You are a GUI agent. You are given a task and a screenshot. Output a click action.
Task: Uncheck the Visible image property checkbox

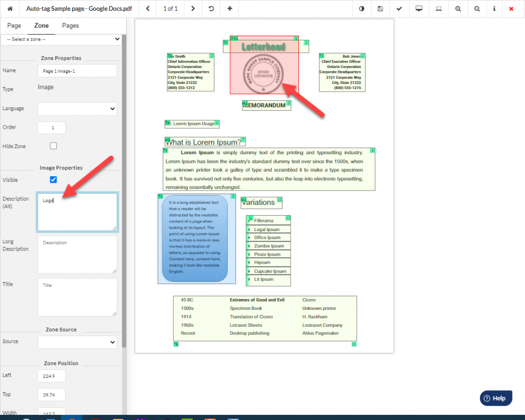click(x=53, y=180)
